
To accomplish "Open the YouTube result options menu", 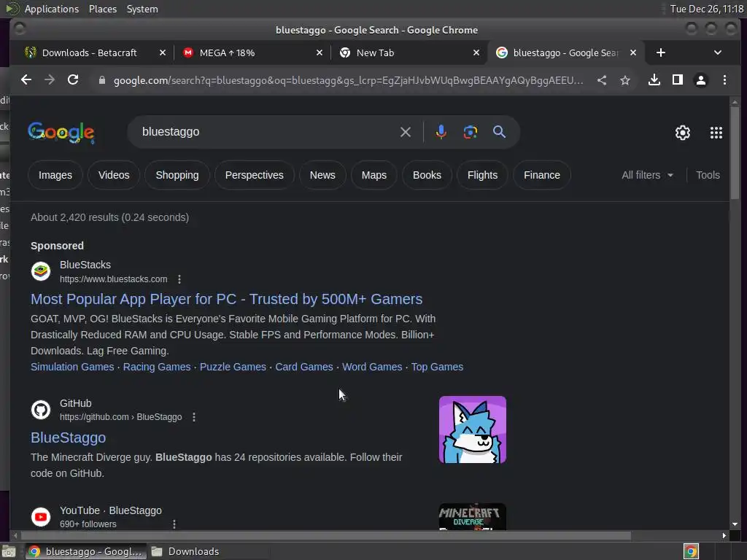I will 174,524.
